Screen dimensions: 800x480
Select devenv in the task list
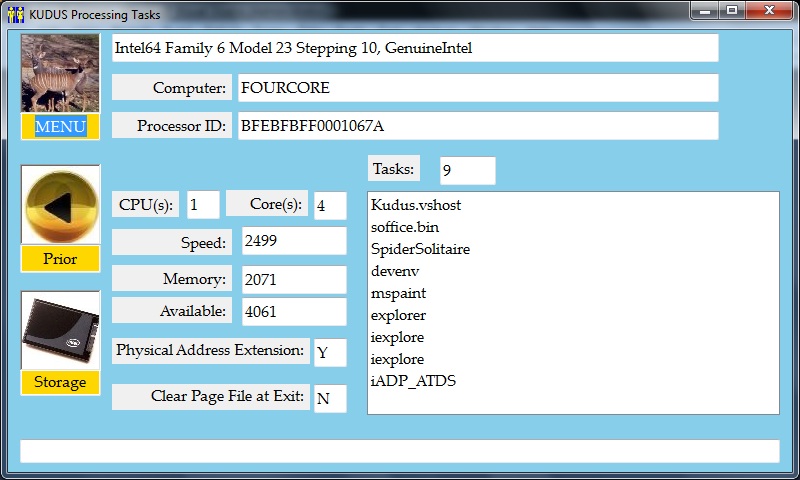point(394,271)
